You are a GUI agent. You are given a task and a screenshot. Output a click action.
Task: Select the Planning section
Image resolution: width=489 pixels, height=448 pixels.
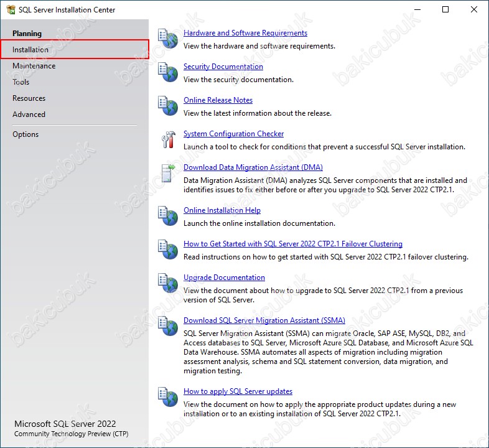(x=27, y=34)
